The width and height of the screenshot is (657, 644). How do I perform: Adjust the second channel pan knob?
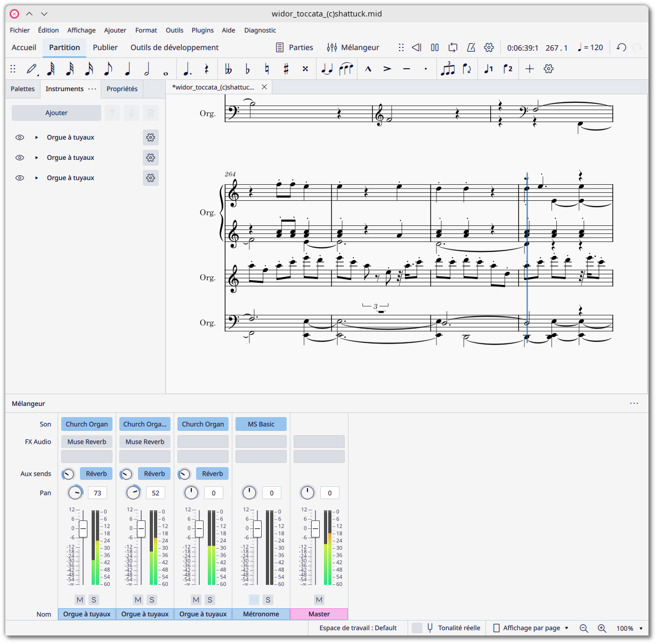point(133,493)
